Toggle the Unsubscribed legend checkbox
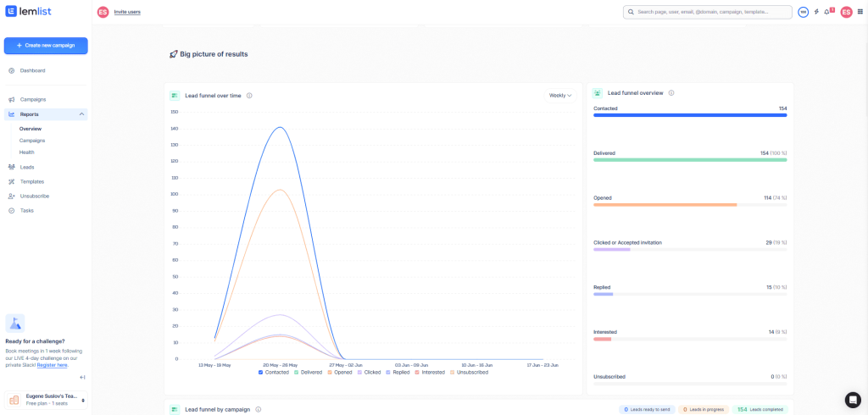Image resolution: width=868 pixels, height=415 pixels. point(453,373)
